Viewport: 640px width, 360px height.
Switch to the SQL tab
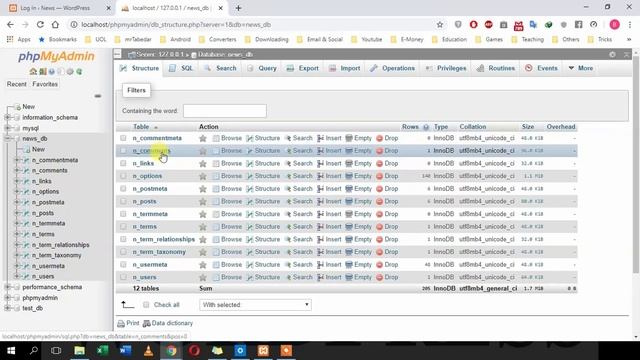click(x=181, y=68)
